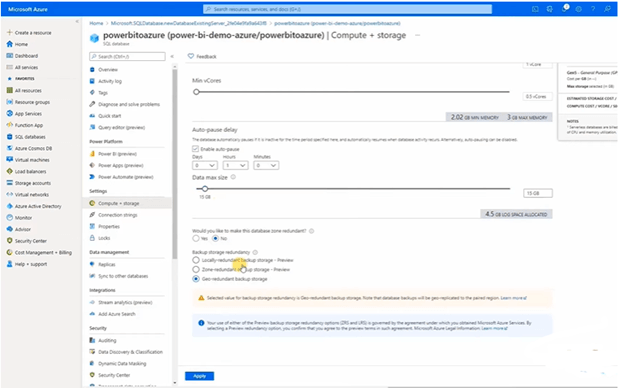Open Help + support icon
This screenshot has width=624, height=388.
(10, 264)
